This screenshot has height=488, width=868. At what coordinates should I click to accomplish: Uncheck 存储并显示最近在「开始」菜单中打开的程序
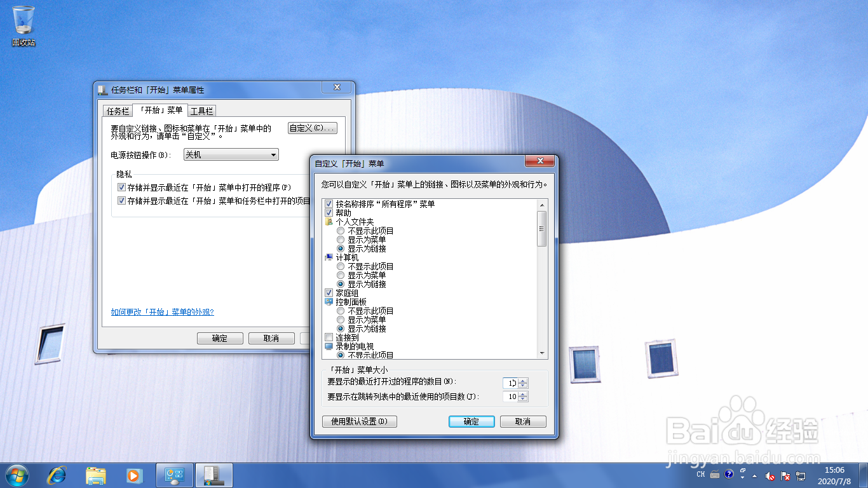(121, 187)
